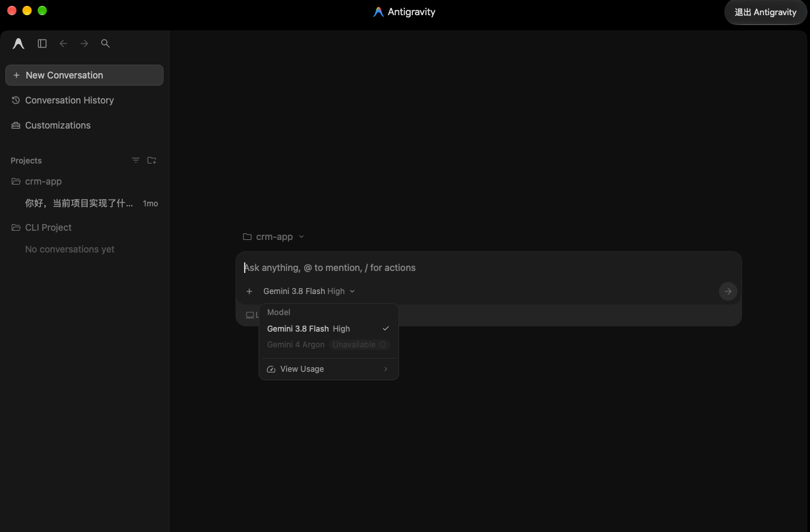Go forward with the right arrow icon
Image resolution: width=810 pixels, height=532 pixels.
(x=84, y=44)
